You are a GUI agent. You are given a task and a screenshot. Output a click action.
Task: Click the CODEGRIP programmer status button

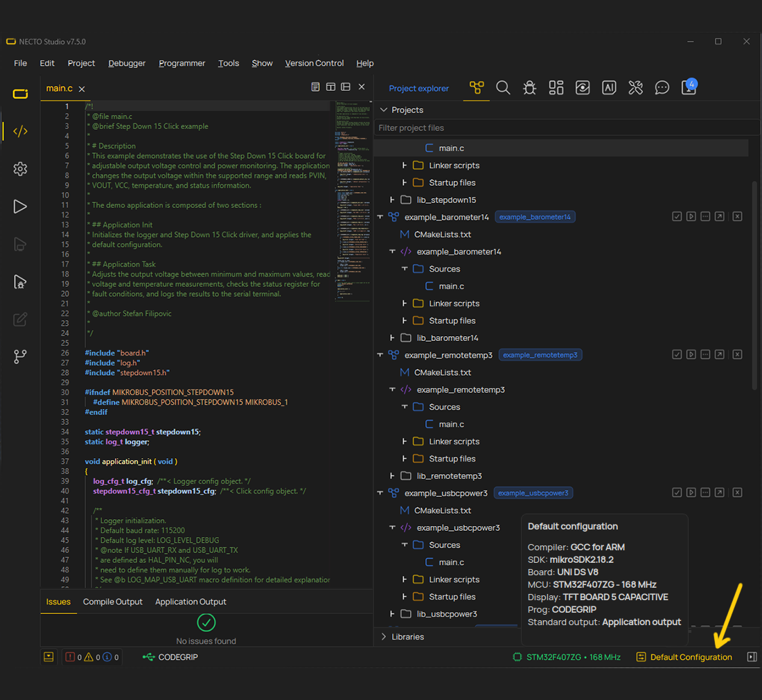[x=170, y=657]
